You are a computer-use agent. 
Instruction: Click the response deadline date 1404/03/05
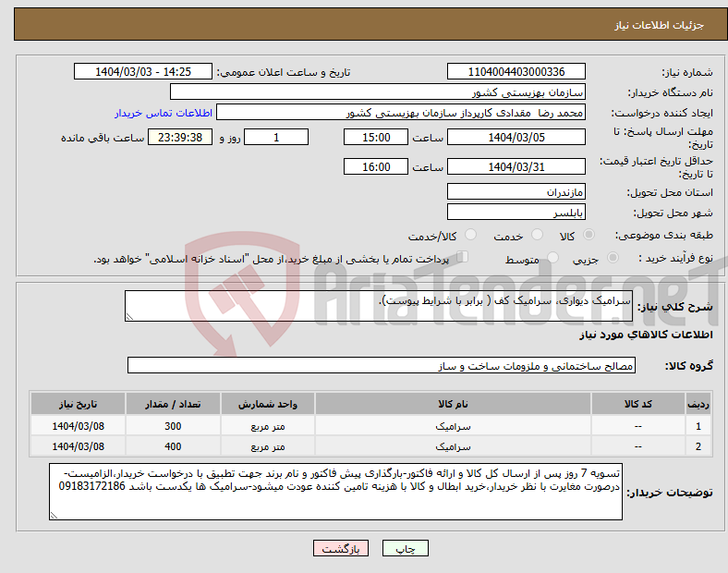click(516, 138)
